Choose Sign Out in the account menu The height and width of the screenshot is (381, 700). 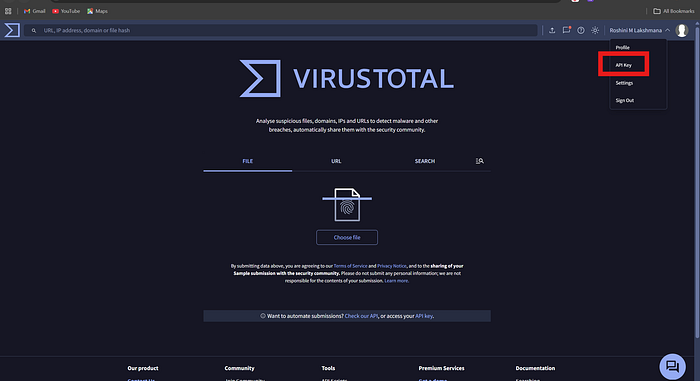click(625, 100)
